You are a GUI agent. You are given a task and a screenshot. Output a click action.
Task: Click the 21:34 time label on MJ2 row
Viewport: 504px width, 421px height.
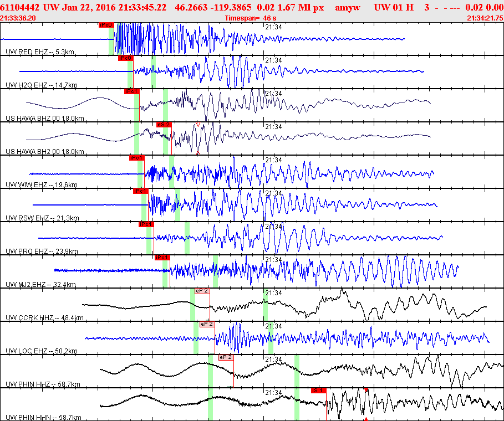point(273,259)
